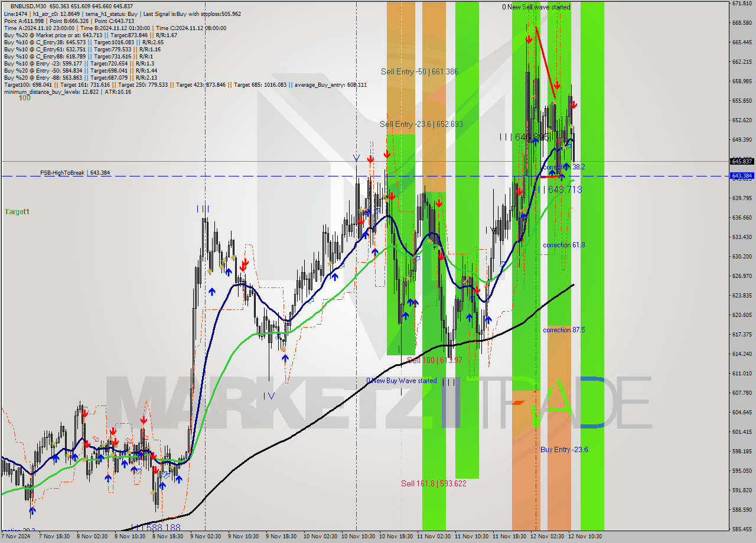
Task: Select 595.050 on the price axis
Action: [742, 471]
